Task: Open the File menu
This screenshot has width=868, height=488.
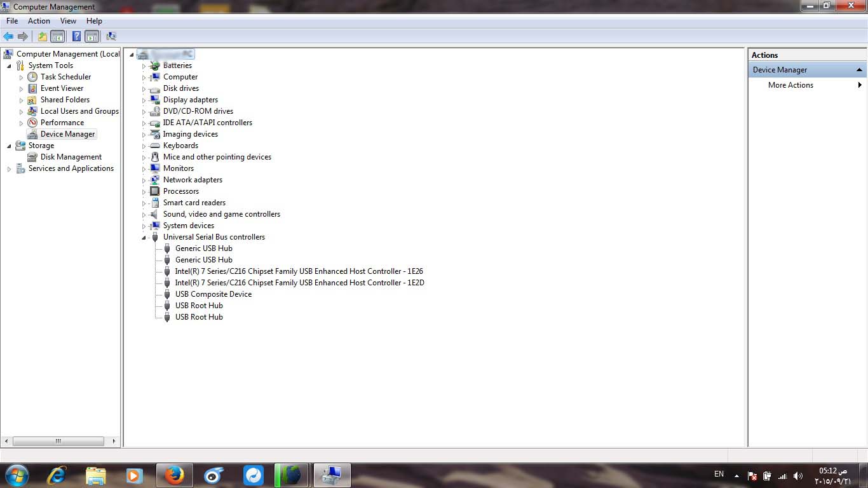Action: pyautogui.click(x=12, y=21)
